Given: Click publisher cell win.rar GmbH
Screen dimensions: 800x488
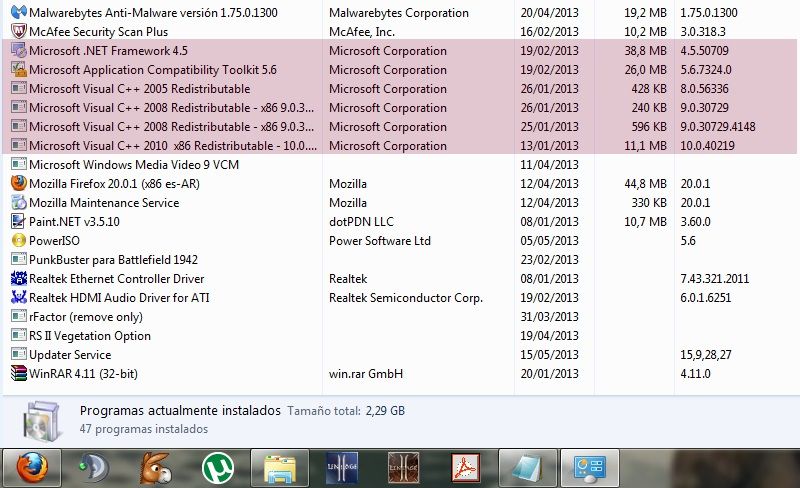Looking at the screenshot, I should click(x=366, y=374).
